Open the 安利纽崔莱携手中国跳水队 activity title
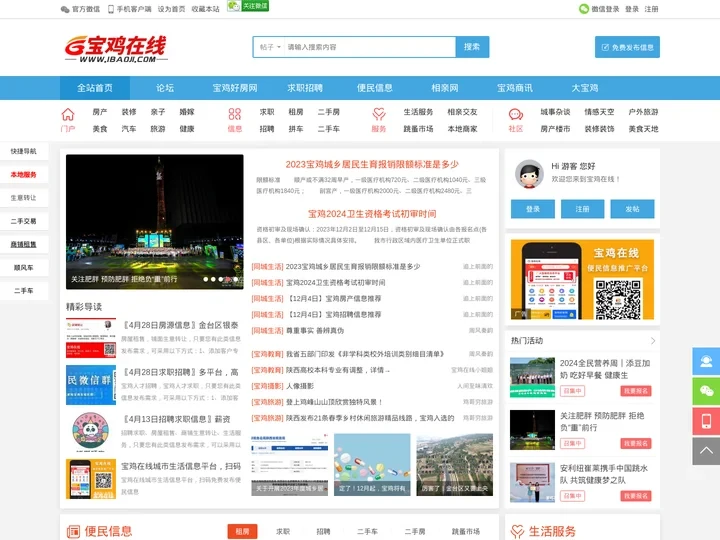Image resolution: width=720 pixels, height=540 pixels. tap(604, 474)
